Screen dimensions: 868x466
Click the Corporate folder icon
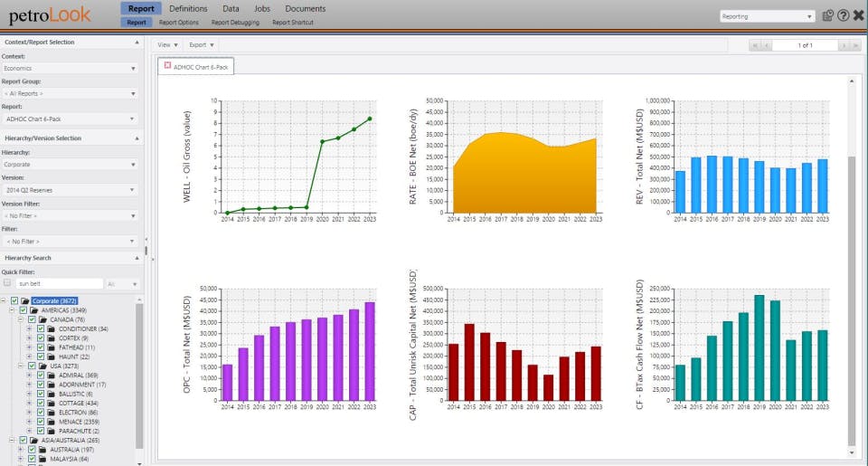tap(25, 301)
